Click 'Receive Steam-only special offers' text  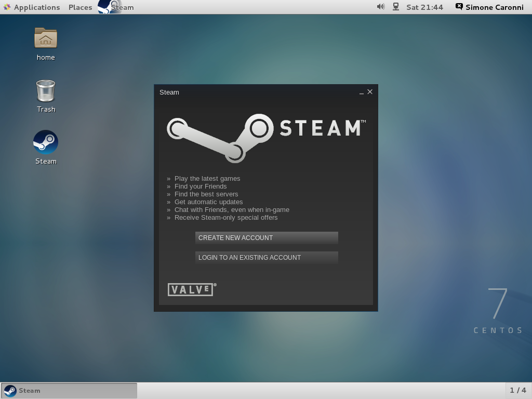226,218
